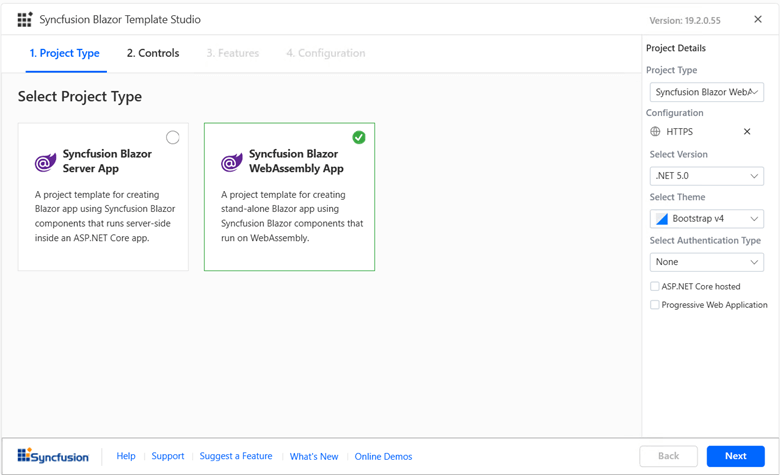Remove the HTTPS configuration with X icon
This screenshot has height=475, width=780.
(747, 132)
